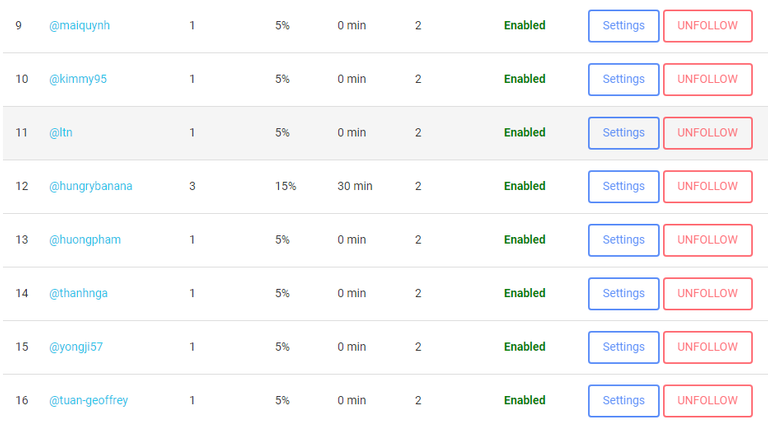Go to the @hungrybanana profile link

click(x=91, y=186)
